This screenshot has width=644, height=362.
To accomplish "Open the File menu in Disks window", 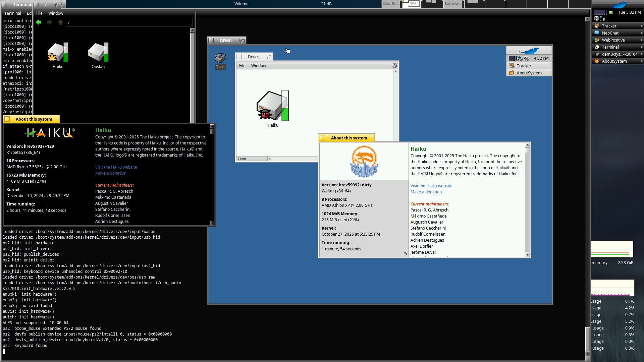I will click(242, 65).
